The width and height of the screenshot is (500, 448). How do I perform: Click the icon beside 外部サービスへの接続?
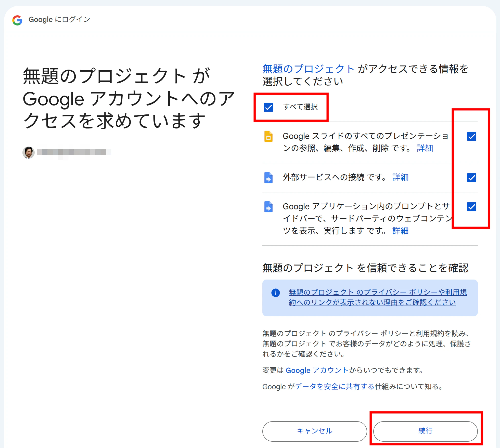click(x=268, y=178)
